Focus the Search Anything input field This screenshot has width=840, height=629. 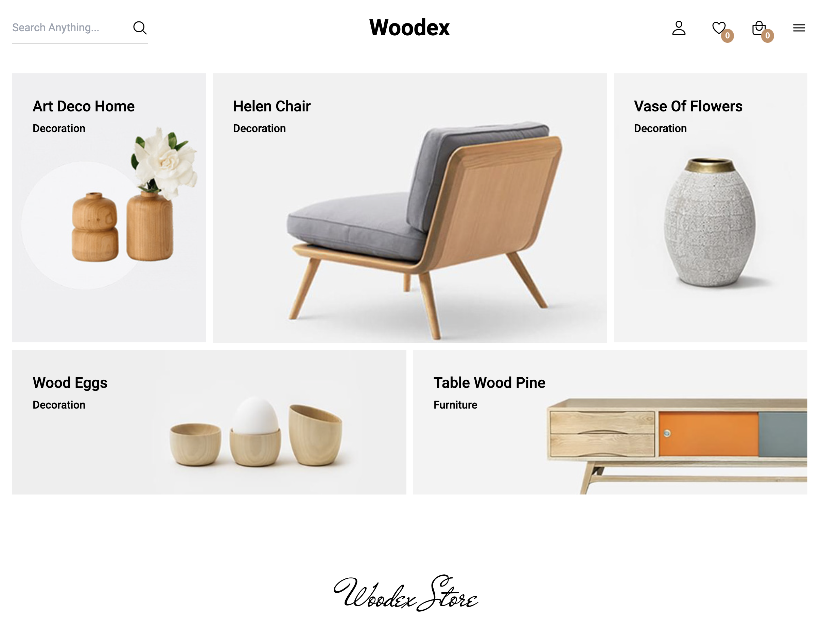tap(70, 28)
